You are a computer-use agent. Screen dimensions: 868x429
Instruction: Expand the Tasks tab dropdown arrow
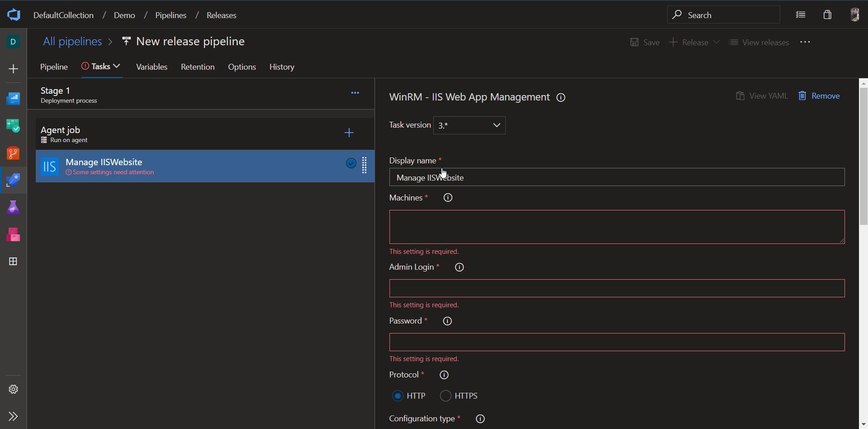click(117, 66)
